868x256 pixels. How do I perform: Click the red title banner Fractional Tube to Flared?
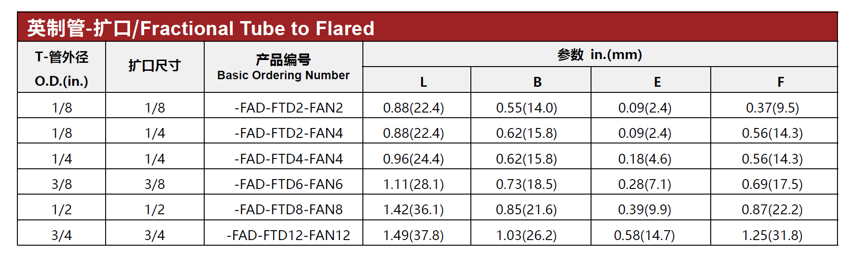coord(427,28)
